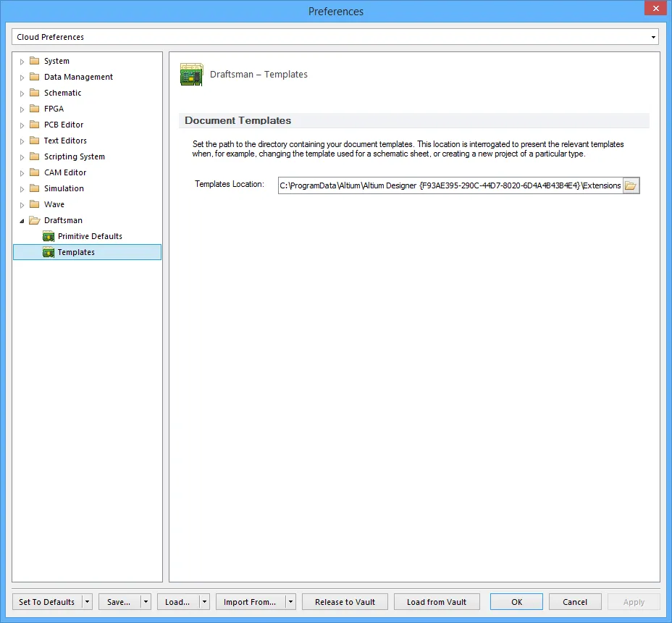672x623 pixels.
Task: Click the Data Management folder icon
Action: click(x=35, y=77)
